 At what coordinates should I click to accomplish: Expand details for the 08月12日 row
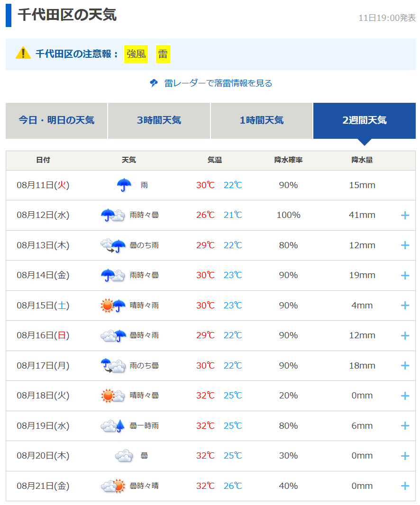tap(405, 216)
